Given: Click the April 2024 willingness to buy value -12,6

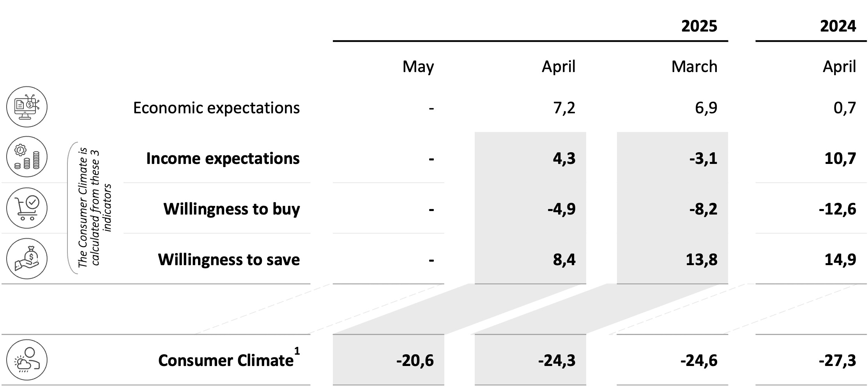Looking at the screenshot, I should pos(837,209).
